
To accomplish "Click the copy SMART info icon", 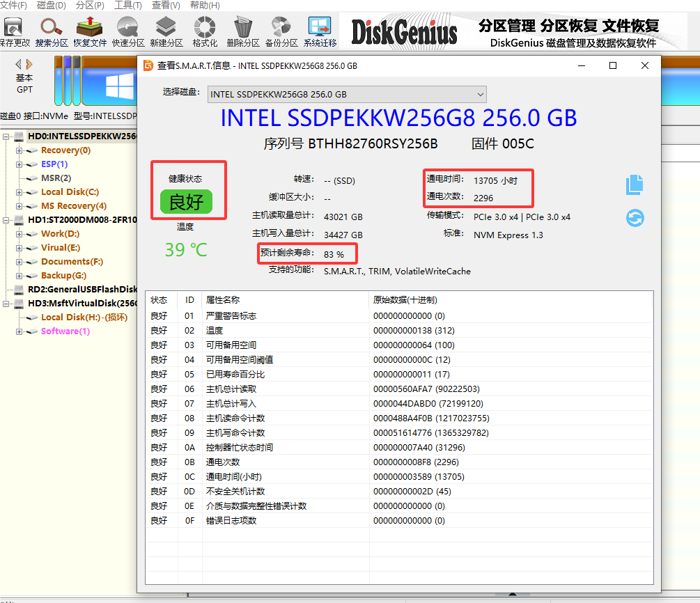I will click(635, 185).
